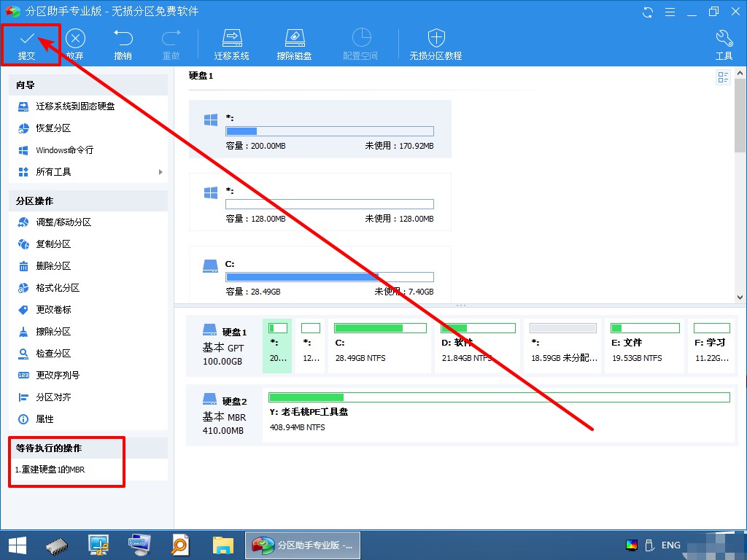Collapse the 向导 panel header
The width and height of the screenshot is (747, 560).
pos(88,85)
